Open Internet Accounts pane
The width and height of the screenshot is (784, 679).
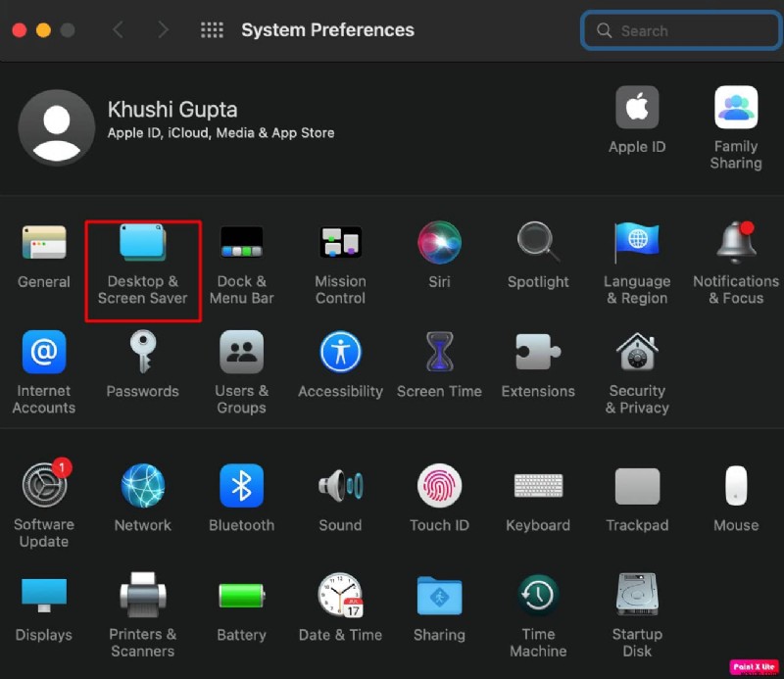tap(44, 352)
